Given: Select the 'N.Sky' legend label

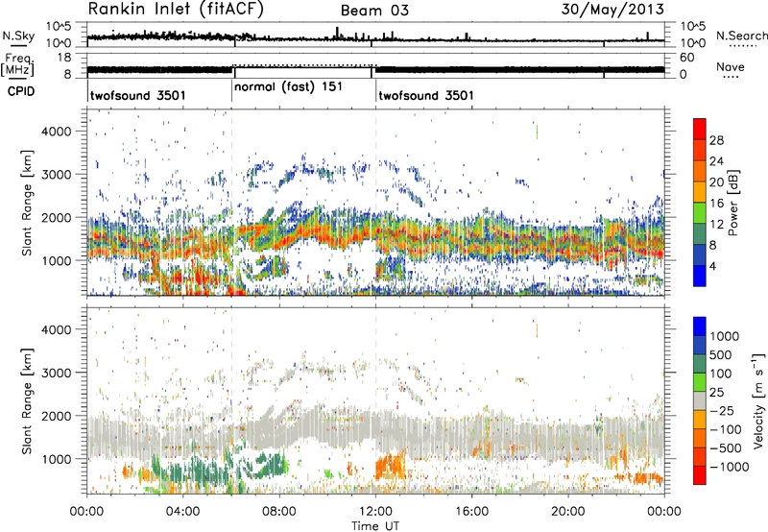Looking at the screenshot, I should [18, 36].
